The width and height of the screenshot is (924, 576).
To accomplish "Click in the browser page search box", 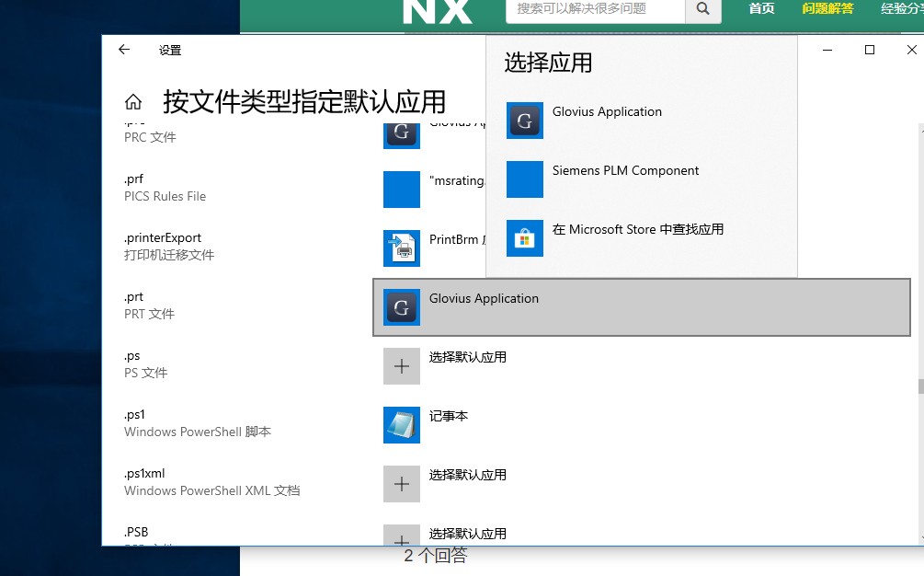I will [x=595, y=9].
